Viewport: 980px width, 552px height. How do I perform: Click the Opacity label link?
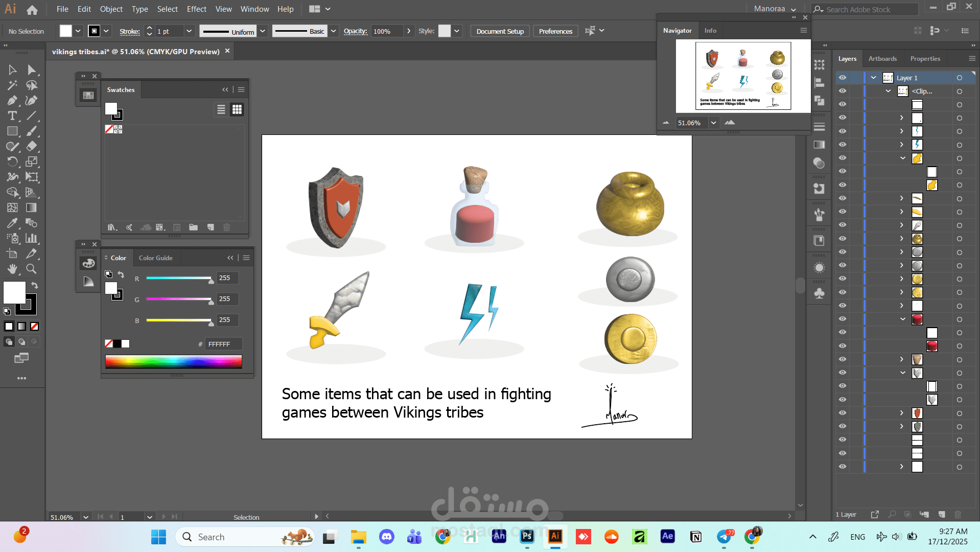point(355,31)
